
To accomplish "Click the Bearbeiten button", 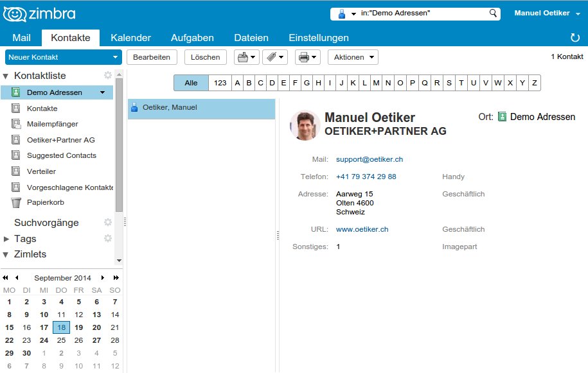I will point(152,57).
